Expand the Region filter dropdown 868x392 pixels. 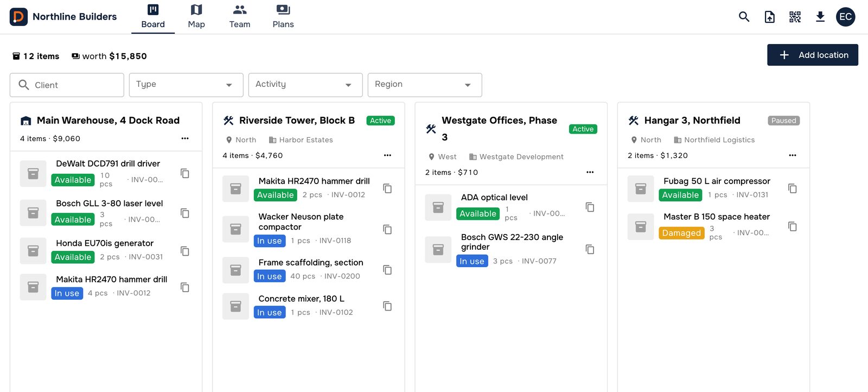click(425, 85)
